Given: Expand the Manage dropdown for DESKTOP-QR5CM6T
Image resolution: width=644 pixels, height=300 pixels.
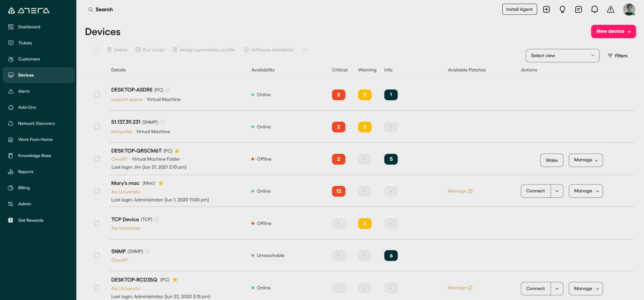Looking at the screenshot, I should [585, 160].
